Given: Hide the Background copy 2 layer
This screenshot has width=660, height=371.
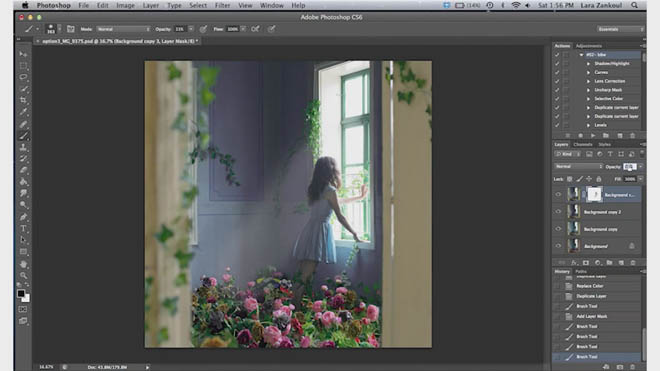Looking at the screenshot, I should pyautogui.click(x=559, y=212).
